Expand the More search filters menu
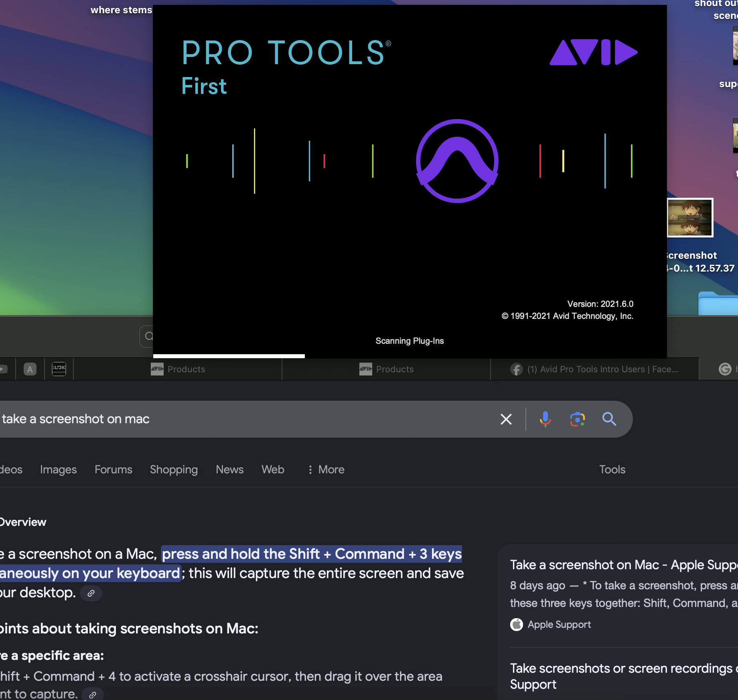 (326, 470)
